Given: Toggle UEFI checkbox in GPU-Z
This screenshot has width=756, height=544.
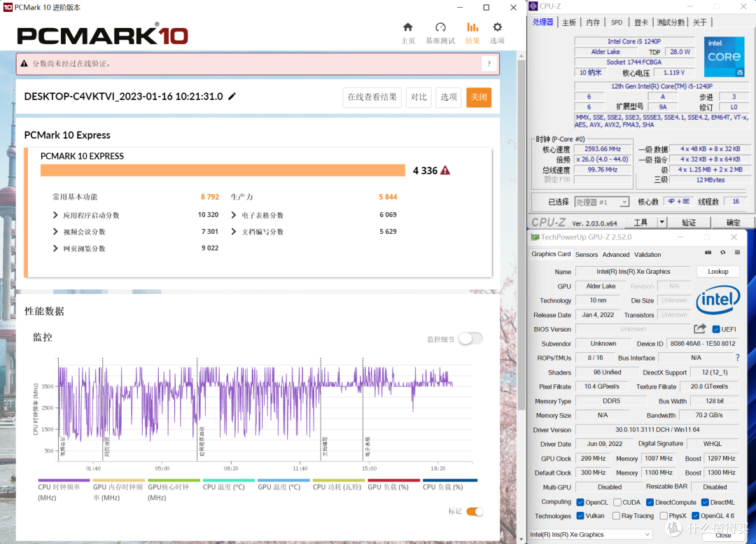Looking at the screenshot, I should (x=716, y=329).
